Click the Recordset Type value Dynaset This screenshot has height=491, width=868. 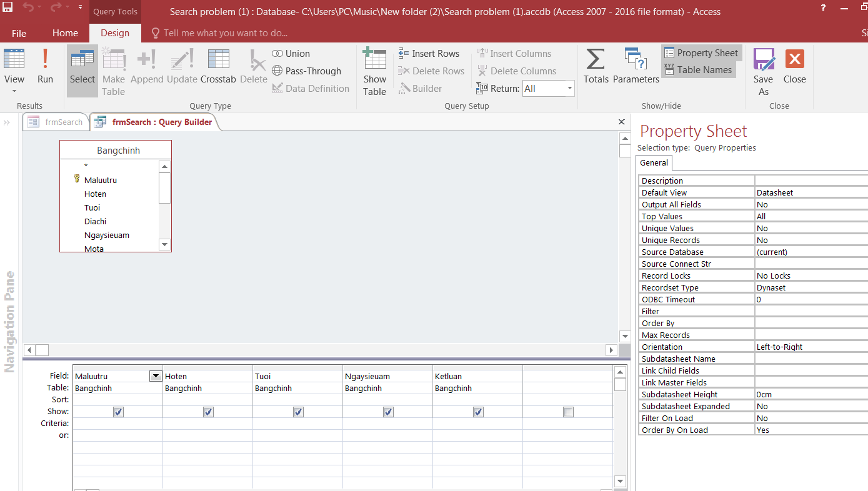pyautogui.click(x=811, y=287)
